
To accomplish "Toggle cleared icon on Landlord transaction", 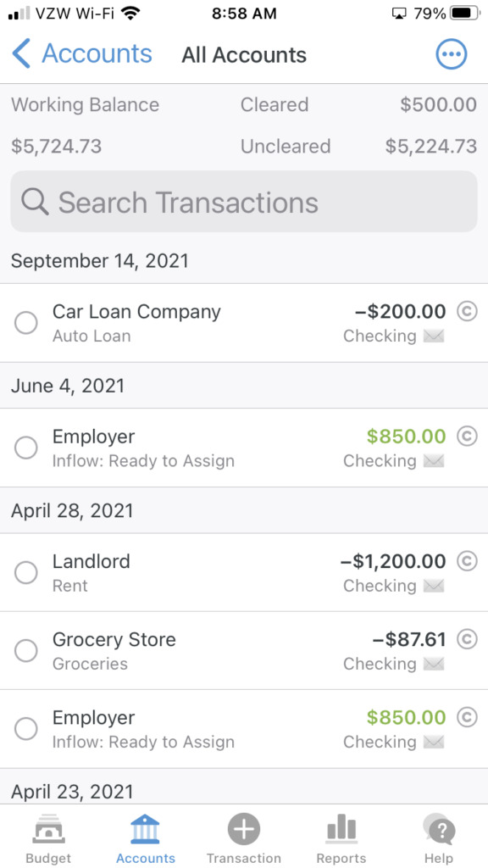I will click(x=467, y=561).
